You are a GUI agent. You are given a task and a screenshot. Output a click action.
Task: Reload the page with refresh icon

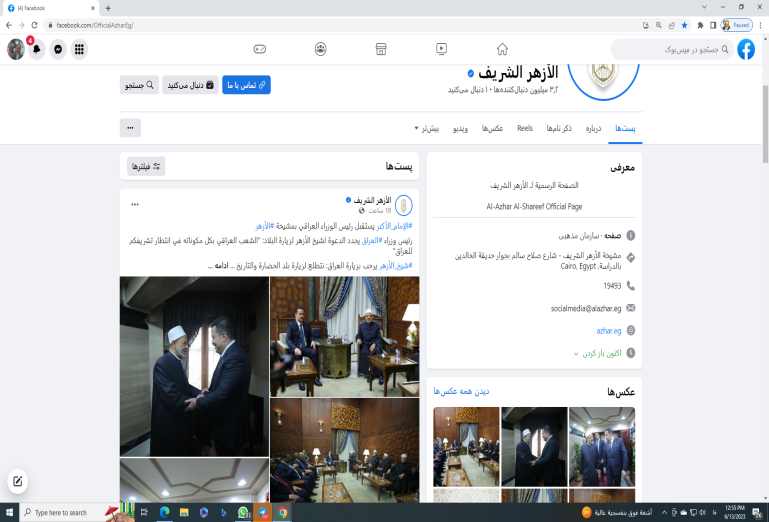(x=34, y=25)
